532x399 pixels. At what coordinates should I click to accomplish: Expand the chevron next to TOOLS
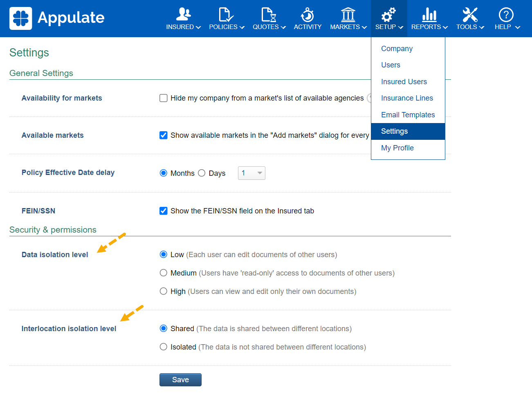click(482, 27)
